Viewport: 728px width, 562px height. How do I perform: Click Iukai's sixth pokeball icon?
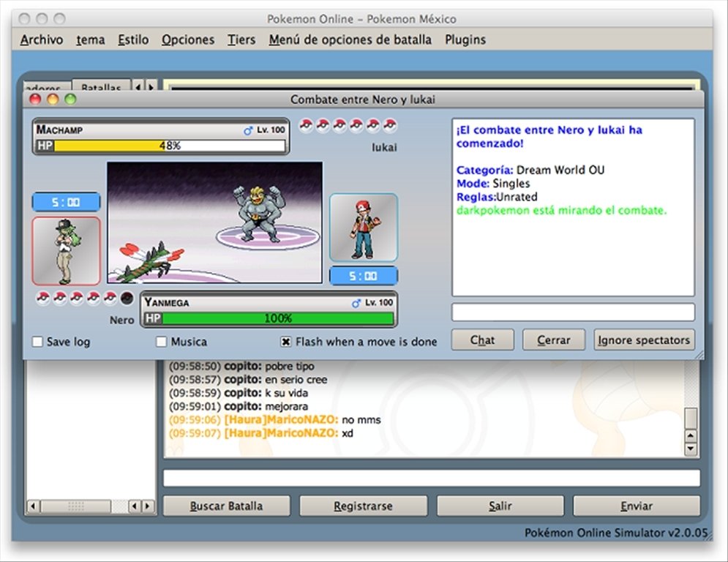pyautogui.click(x=389, y=125)
